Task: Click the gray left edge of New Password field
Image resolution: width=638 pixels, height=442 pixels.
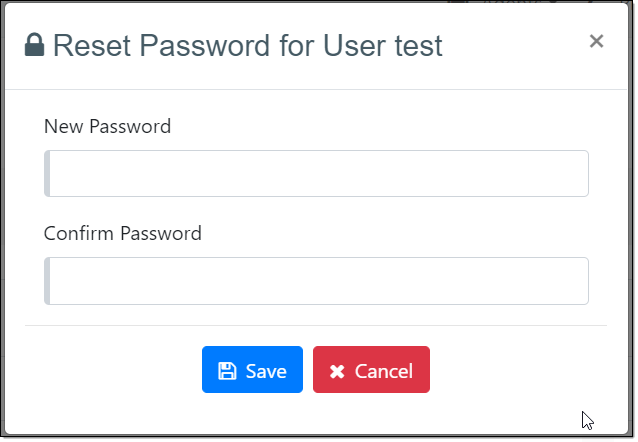Action: click(47, 174)
